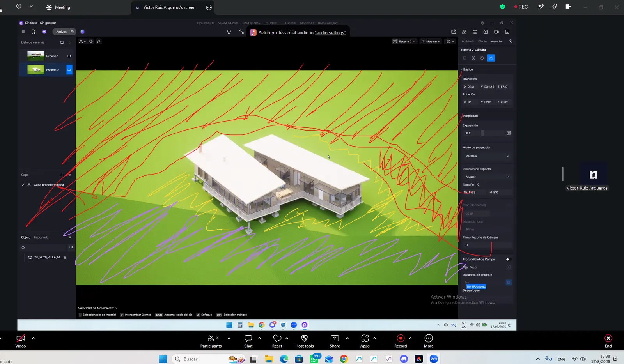Open Windows Start menu on the bottom taskbar
624x364 pixels.
point(163,359)
